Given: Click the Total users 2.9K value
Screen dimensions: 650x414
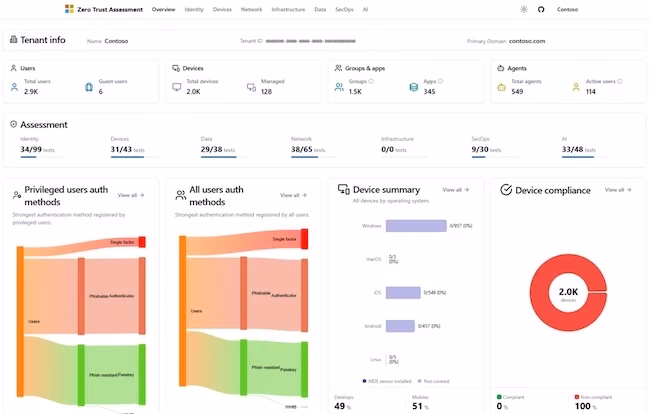Looking at the screenshot, I should point(31,92).
